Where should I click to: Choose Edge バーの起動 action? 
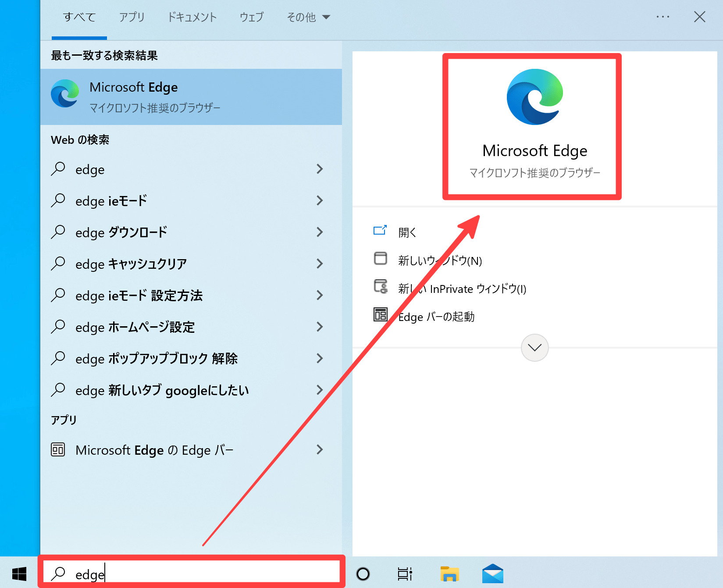pyautogui.click(x=436, y=317)
